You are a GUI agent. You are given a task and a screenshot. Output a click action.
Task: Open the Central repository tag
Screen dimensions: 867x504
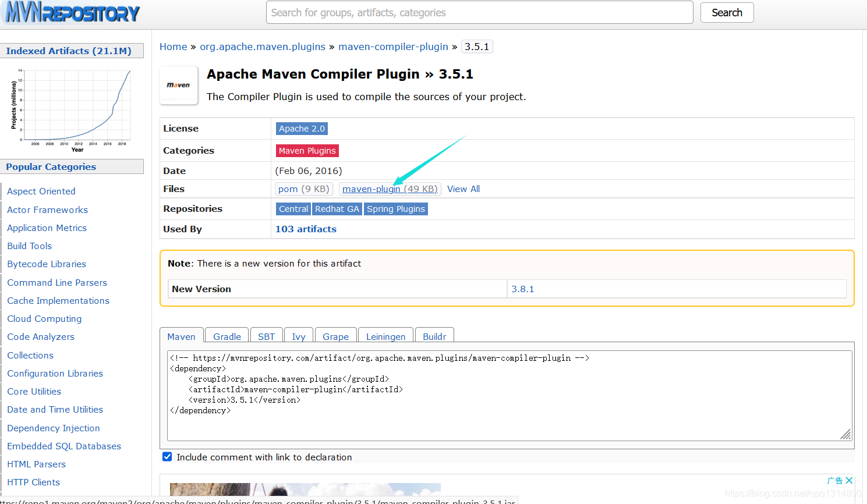(x=293, y=209)
